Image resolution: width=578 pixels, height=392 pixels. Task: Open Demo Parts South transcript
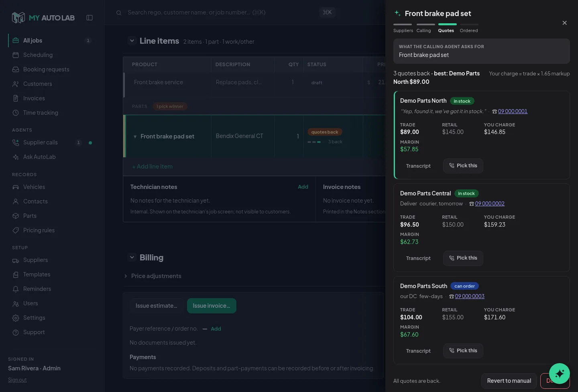coord(418,351)
